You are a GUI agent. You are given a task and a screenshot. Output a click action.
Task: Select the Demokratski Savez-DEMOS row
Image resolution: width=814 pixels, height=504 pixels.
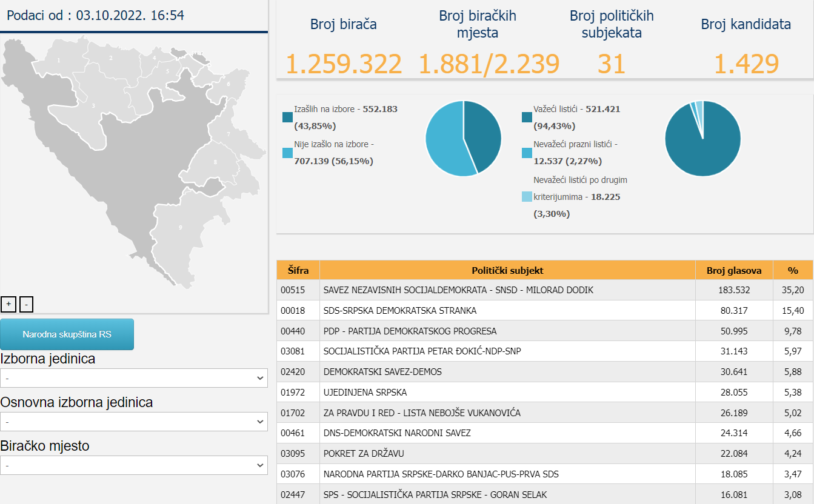tap(545, 372)
